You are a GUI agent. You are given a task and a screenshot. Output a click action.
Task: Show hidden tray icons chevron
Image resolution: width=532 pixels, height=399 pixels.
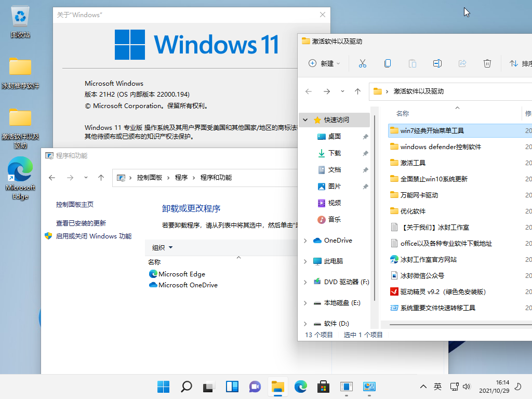(423, 387)
